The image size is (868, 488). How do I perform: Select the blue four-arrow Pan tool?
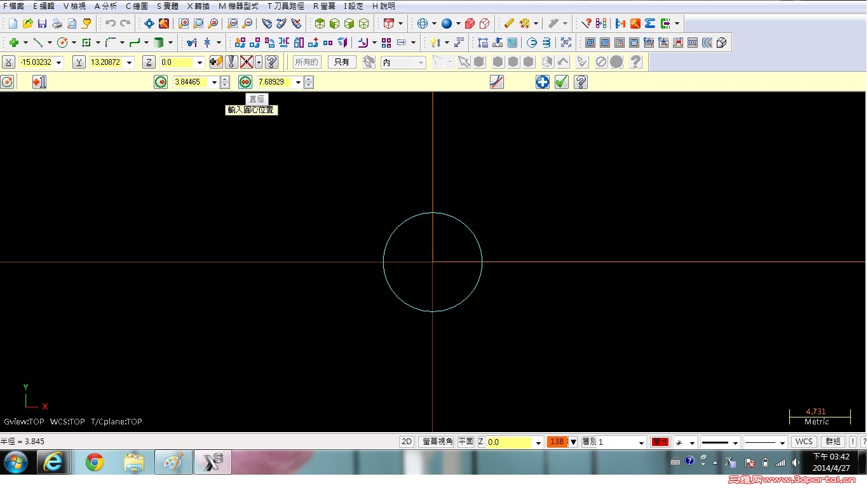tap(149, 24)
